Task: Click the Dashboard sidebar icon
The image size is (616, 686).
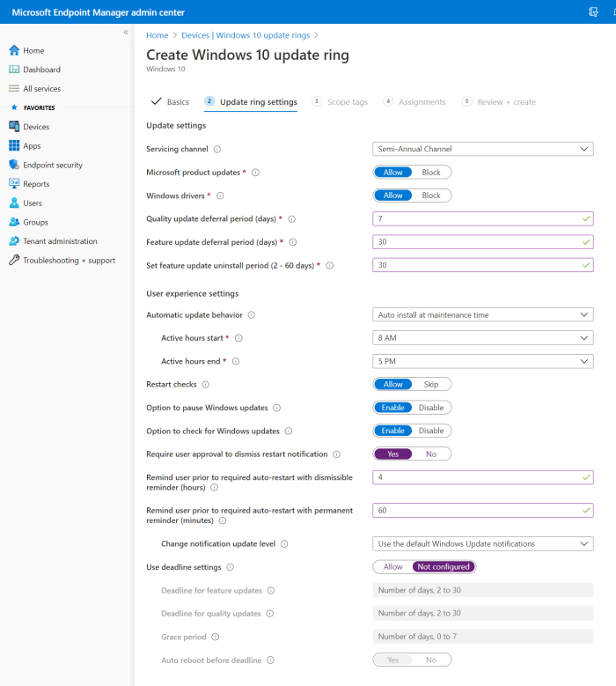Action: (14, 70)
